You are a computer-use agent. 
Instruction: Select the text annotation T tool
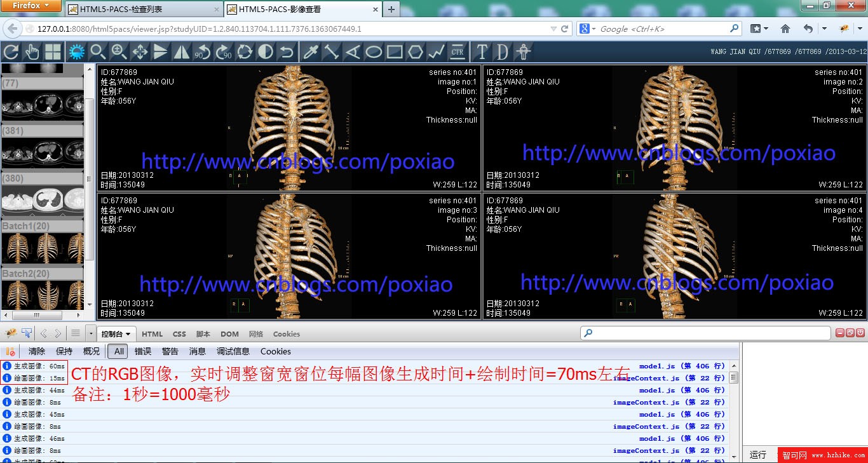click(x=482, y=52)
